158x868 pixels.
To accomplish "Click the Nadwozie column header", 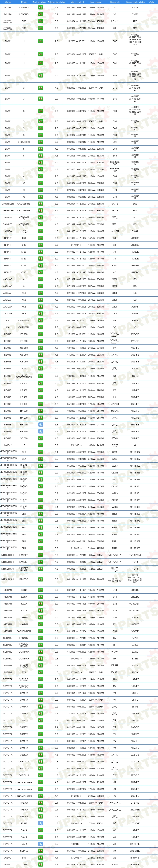I will [x=115, y=2].
